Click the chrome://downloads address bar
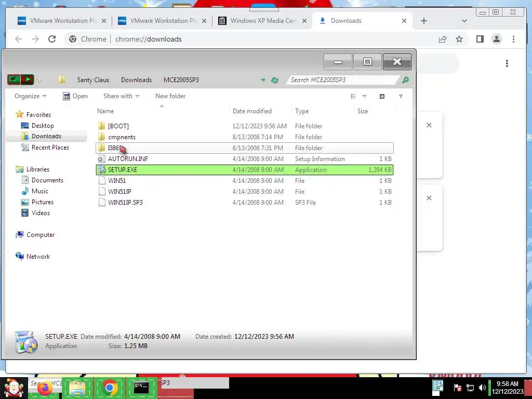Viewport: 532px width, 399px height. pyautogui.click(x=251, y=39)
